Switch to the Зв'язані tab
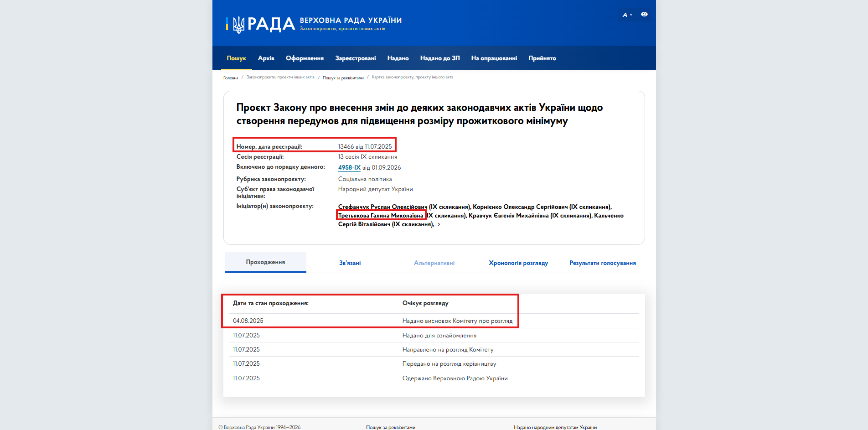868x430 pixels. tap(350, 263)
